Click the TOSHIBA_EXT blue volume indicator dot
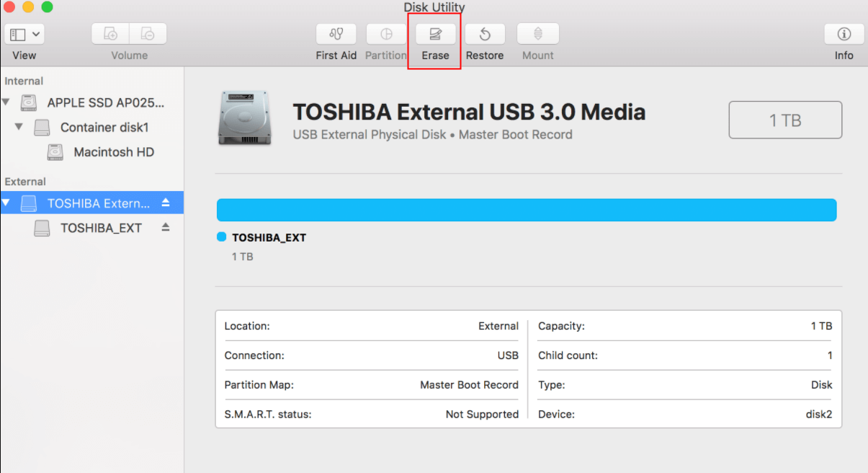Viewport: 868px width, 473px height. click(x=221, y=236)
